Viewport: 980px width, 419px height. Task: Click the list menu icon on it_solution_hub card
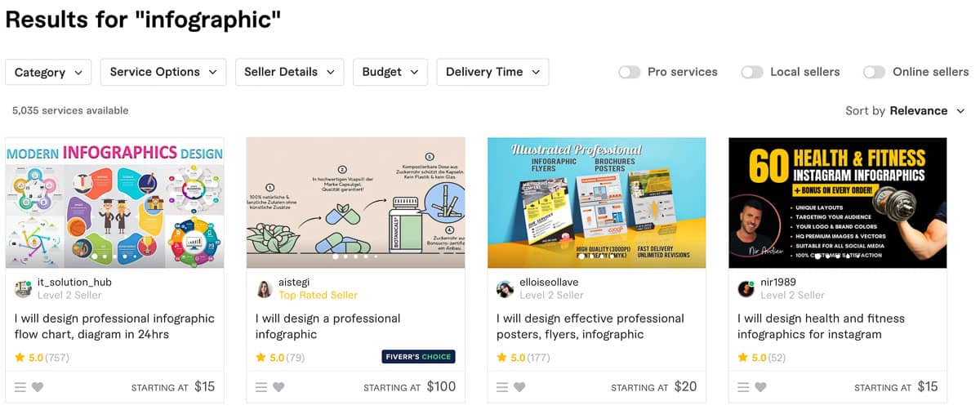pos(20,387)
